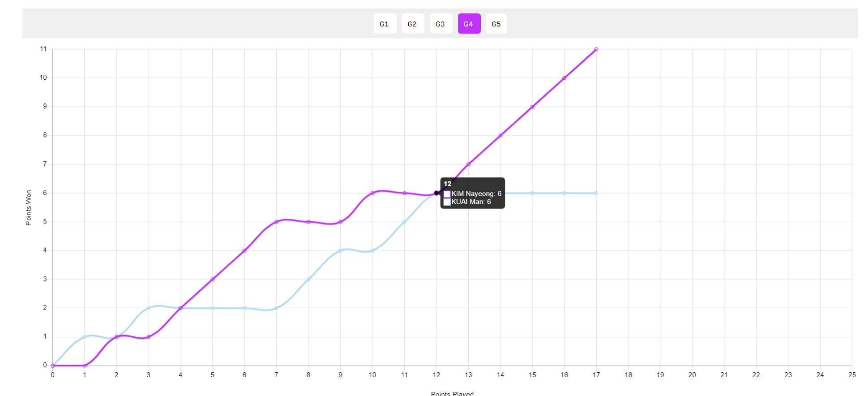Select light blue point at 1 point played
868x396 pixels.
(x=85, y=337)
